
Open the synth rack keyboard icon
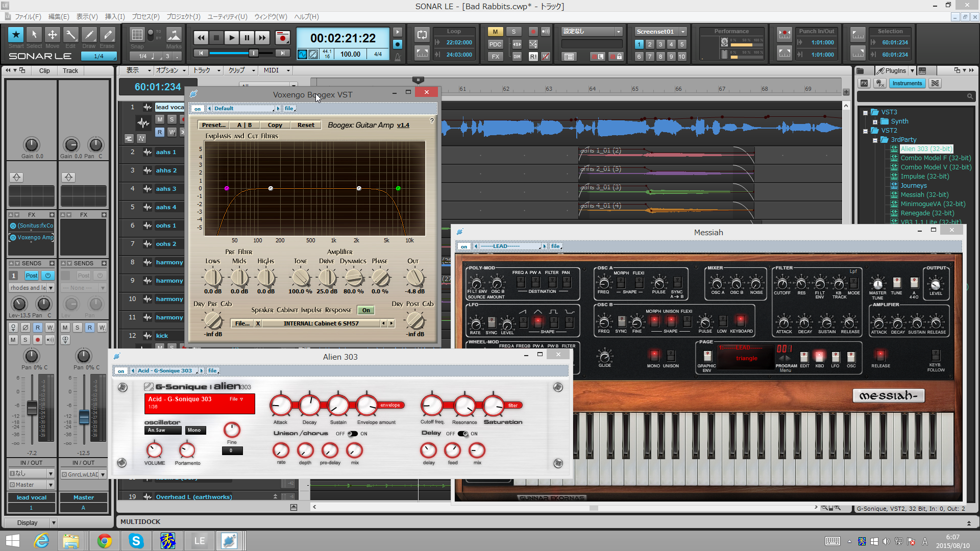pyautogui.click(x=922, y=70)
